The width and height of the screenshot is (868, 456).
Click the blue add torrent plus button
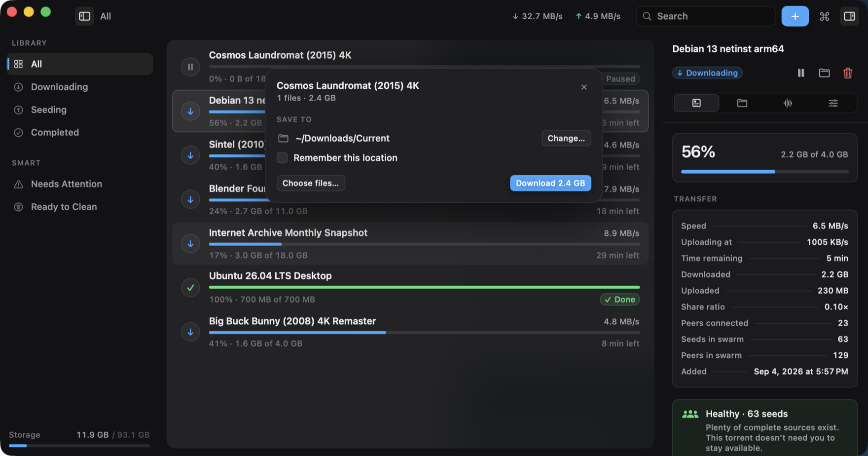(795, 16)
